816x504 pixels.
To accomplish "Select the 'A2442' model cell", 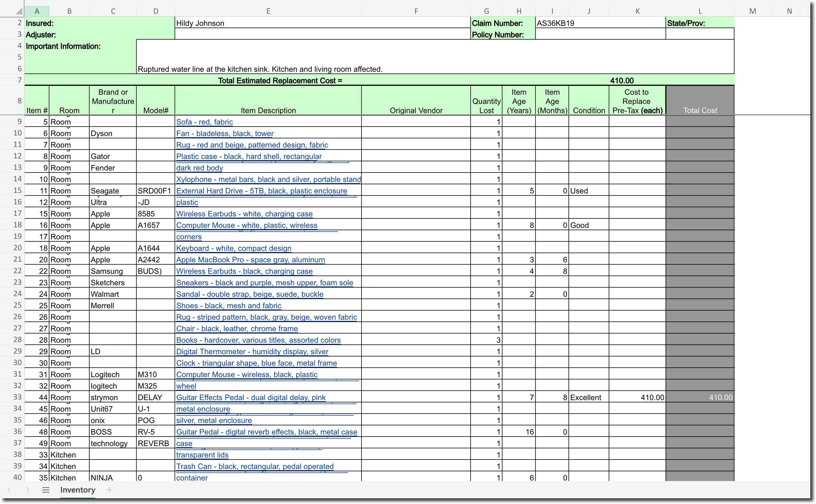I will pyautogui.click(x=155, y=260).
